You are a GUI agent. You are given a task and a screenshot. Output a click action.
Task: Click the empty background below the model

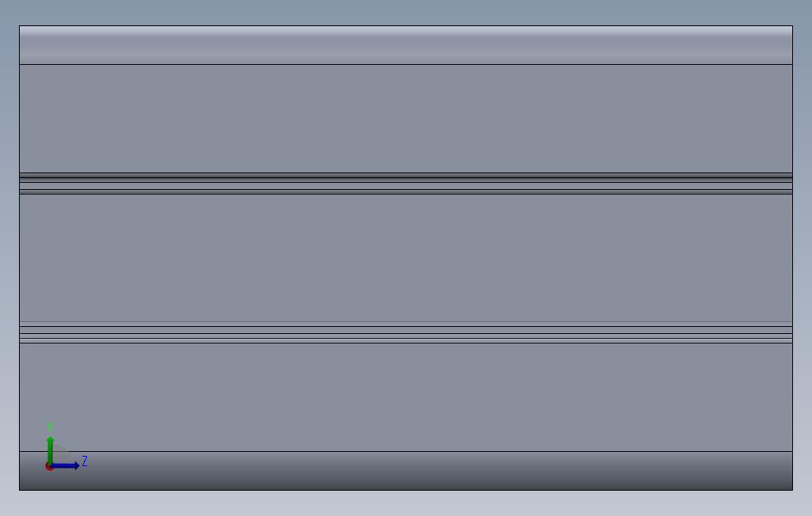406,503
